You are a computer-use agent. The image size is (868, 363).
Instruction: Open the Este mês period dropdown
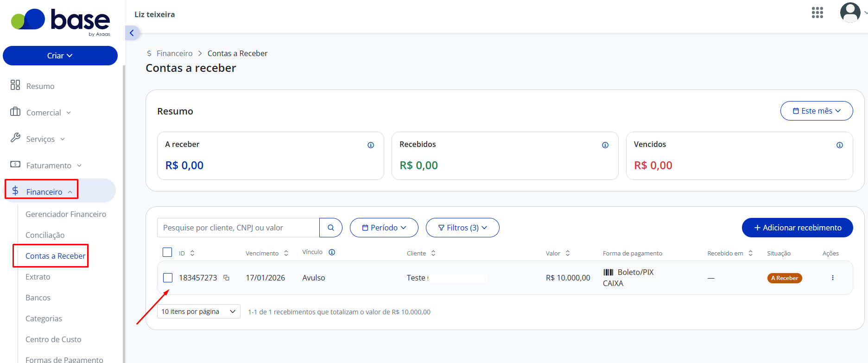[x=817, y=111]
